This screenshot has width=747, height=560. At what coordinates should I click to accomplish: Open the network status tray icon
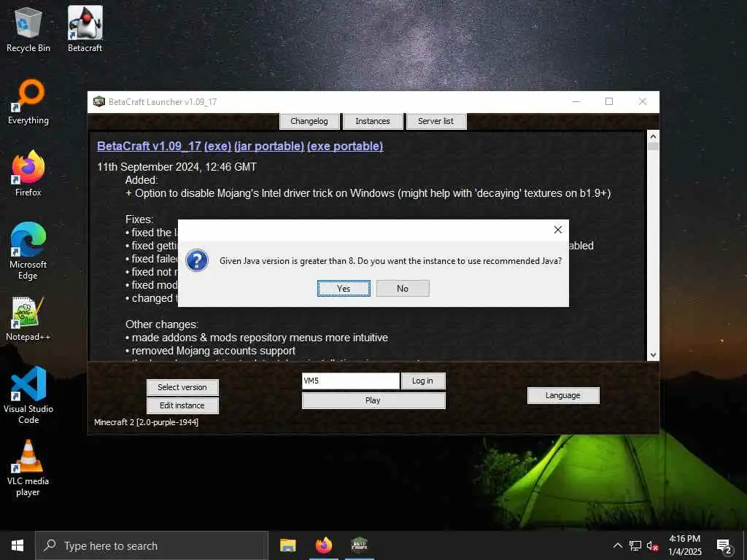[635, 545]
